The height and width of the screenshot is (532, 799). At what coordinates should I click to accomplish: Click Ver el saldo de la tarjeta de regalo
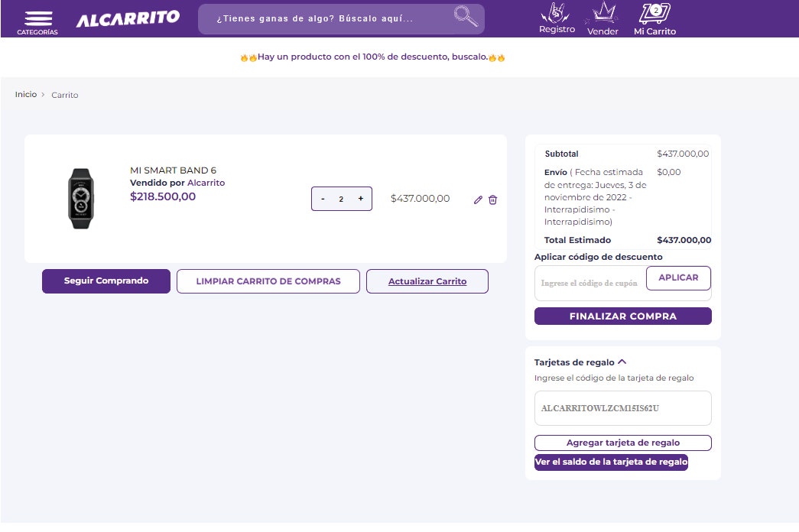pos(611,462)
